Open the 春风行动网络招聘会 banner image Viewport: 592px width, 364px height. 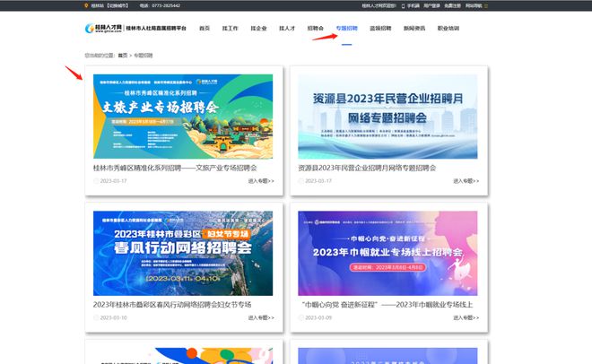(183, 253)
